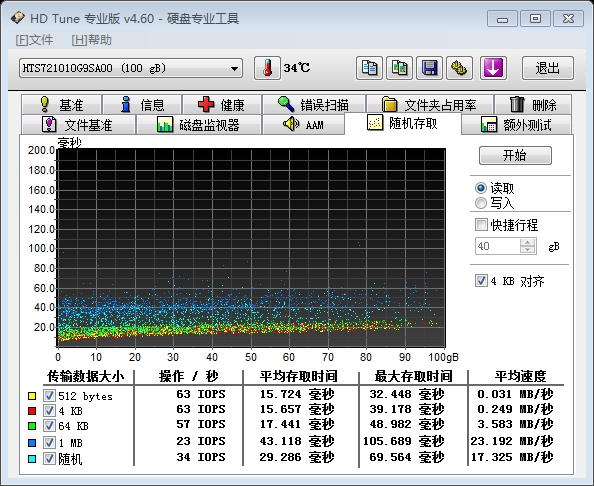594x486 pixels.
Task: Open the 文件夹占用率 tab
Action: pyautogui.click(x=430, y=105)
